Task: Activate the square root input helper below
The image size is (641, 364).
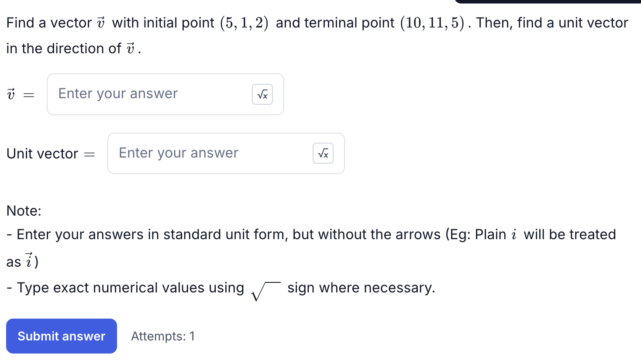Action: 323,153
